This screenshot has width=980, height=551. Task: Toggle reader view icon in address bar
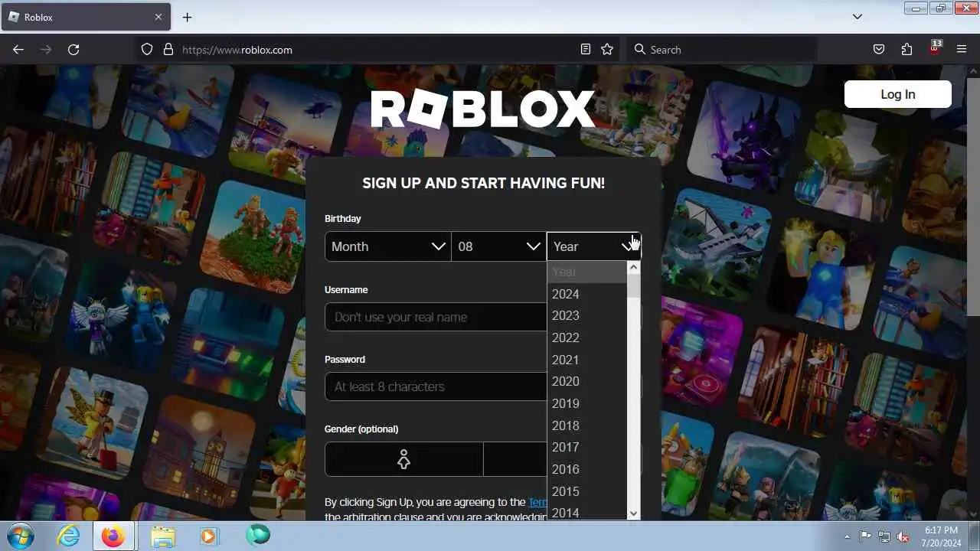coord(586,50)
